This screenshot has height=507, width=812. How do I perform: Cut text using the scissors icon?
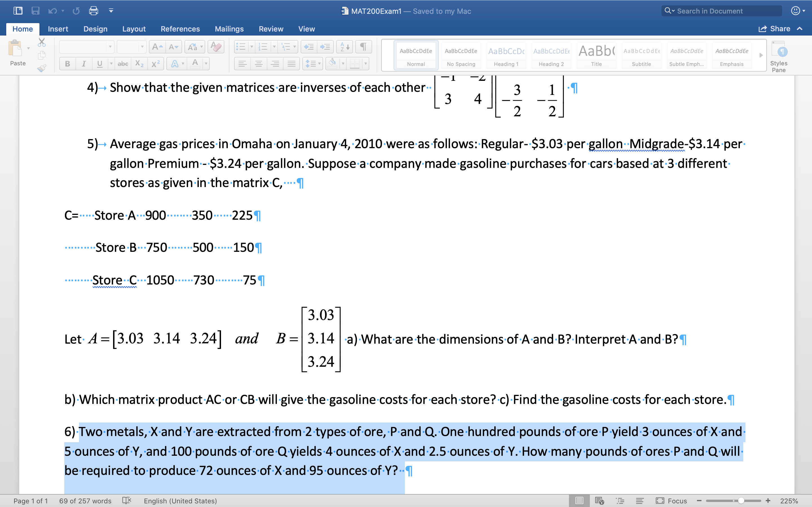click(42, 42)
